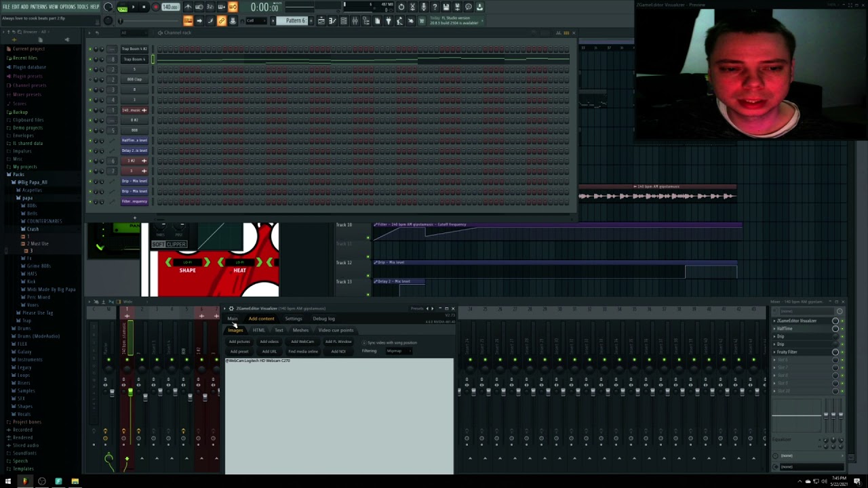Expand the Packs folder in browser
The width and height of the screenshot is (868, 488).
[x=19, y=174]
